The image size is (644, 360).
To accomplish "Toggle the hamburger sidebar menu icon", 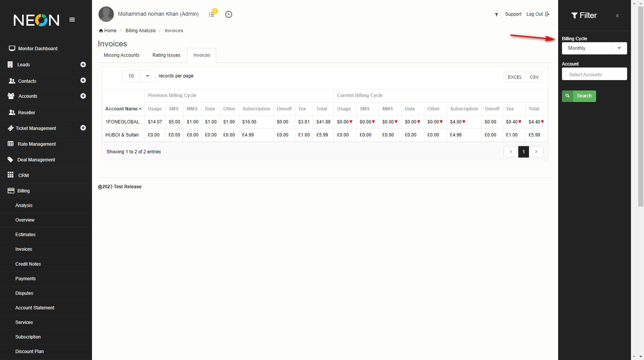I will (x=72, y=20).
